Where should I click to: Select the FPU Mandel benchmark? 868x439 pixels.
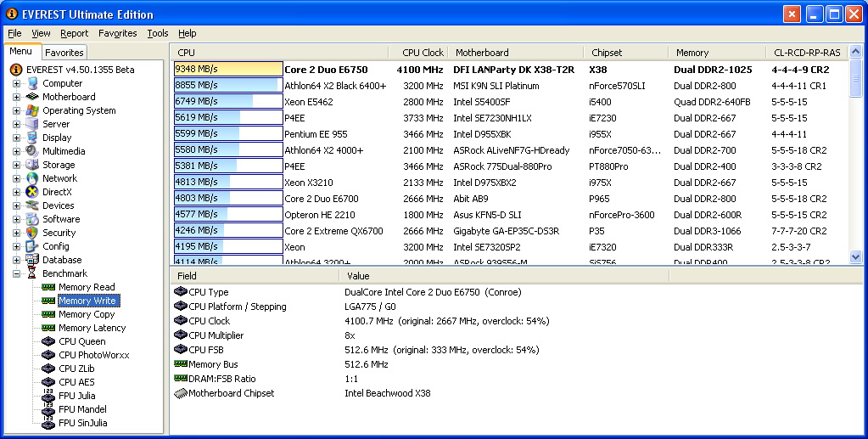click(x=82, y=409)
